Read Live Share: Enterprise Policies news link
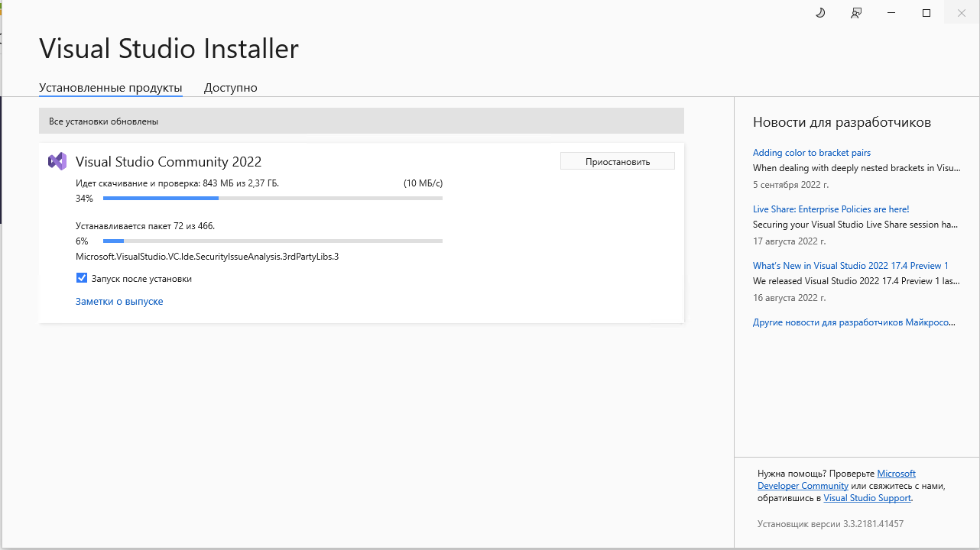 [x=830, y=209]
